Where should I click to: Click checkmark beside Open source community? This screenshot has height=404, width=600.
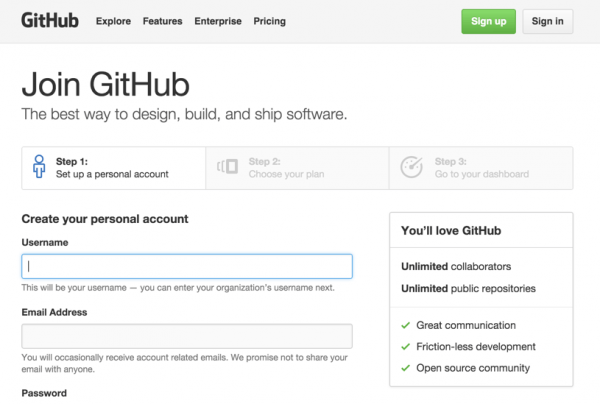point(406,368)
